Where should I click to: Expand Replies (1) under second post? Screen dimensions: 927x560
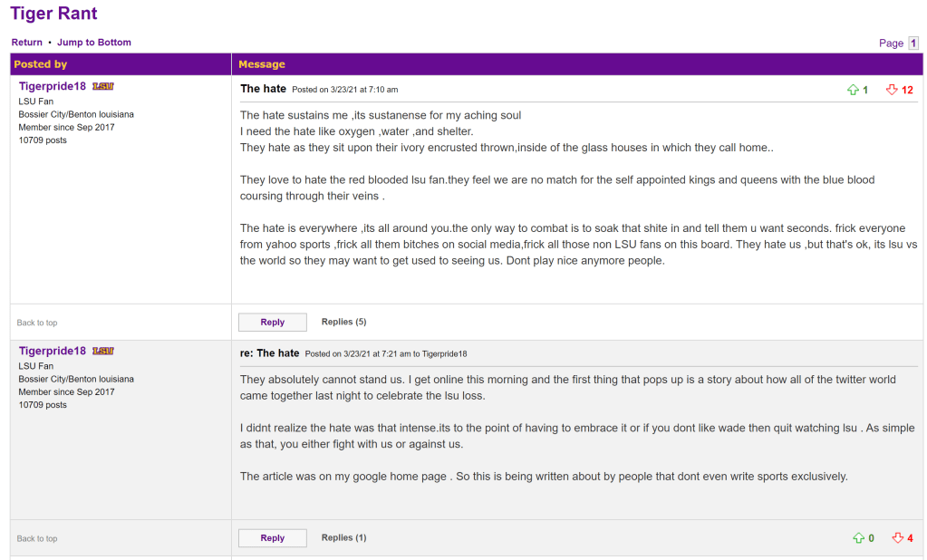click(x=343, y=537)
